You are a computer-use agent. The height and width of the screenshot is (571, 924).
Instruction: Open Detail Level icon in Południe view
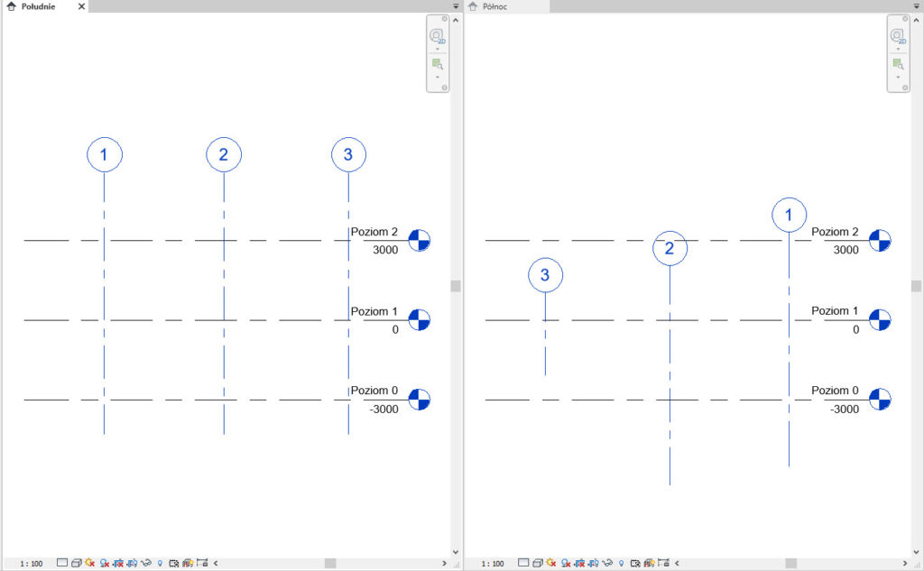(x=61, y=563)
